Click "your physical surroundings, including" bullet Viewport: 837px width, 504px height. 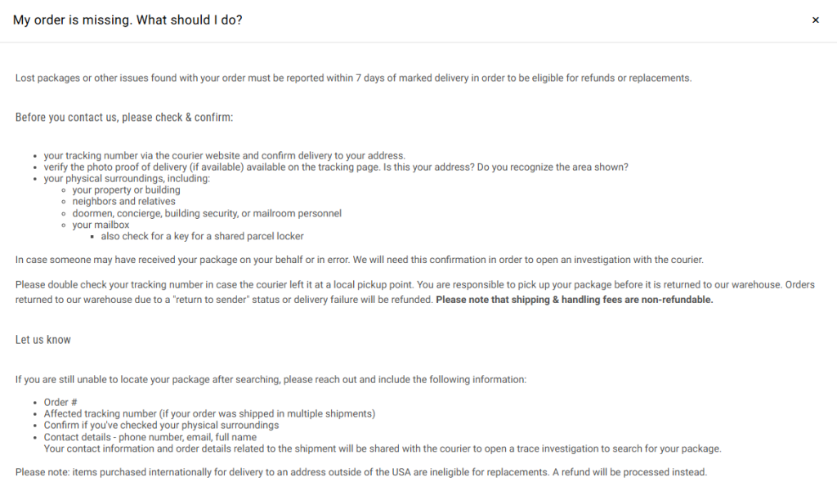coord(127,179)
